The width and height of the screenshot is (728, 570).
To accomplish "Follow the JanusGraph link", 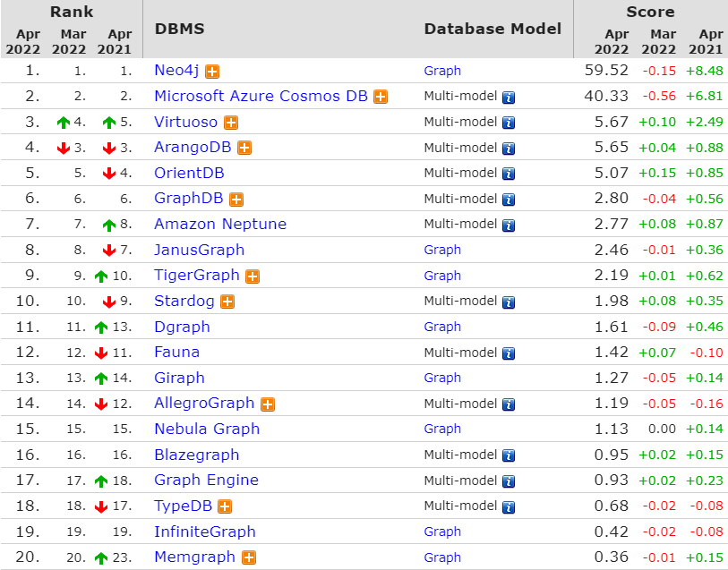I will [199, 250].
